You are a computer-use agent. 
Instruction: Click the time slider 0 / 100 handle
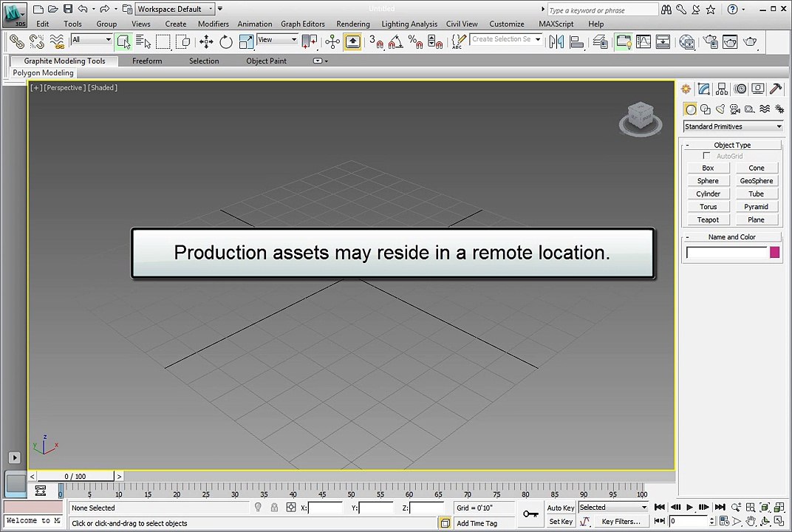[75, 477]
